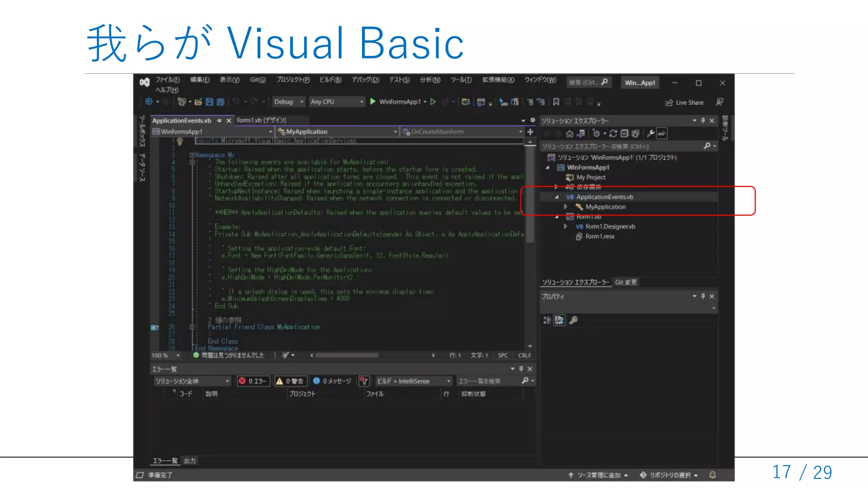Screen dimensions: 868x488
Task: Close the ApplicationEvents.vb tab
Action: [229, 121]
